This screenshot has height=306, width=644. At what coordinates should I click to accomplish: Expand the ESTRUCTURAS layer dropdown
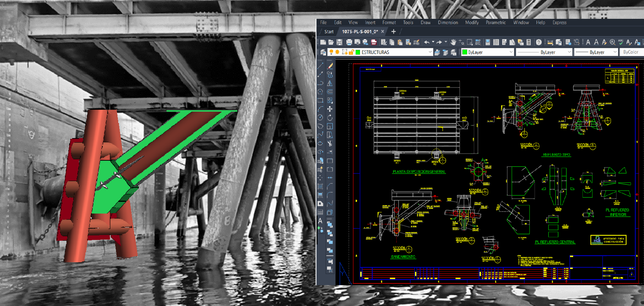[430, 52]
